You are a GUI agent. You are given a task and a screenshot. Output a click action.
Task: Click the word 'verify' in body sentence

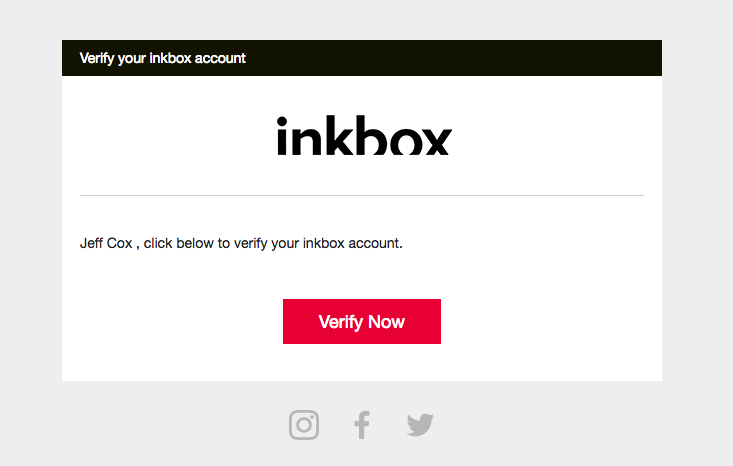pos(250,244)
